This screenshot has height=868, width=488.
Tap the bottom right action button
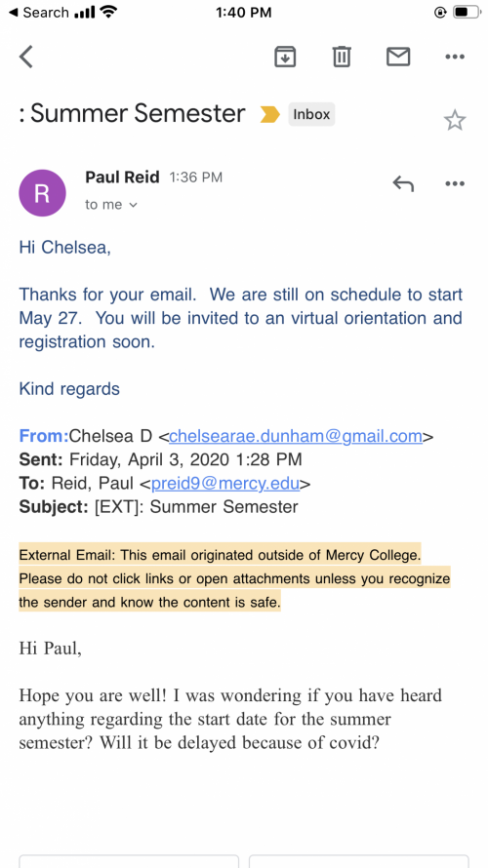[x=359, y=861]
